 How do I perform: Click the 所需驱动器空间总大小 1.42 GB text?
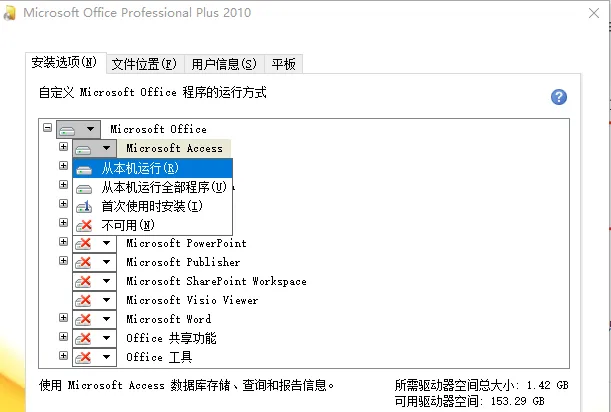point(481,385)
